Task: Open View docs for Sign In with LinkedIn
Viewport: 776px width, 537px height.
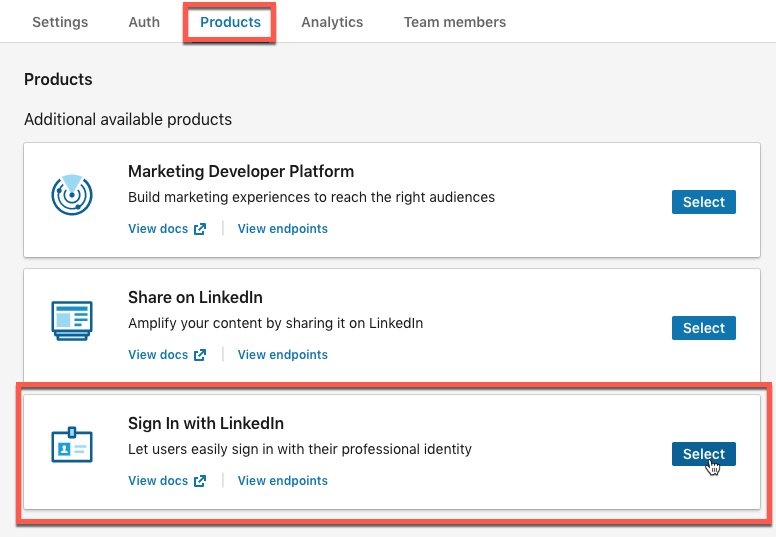Action: pos(167,481)
